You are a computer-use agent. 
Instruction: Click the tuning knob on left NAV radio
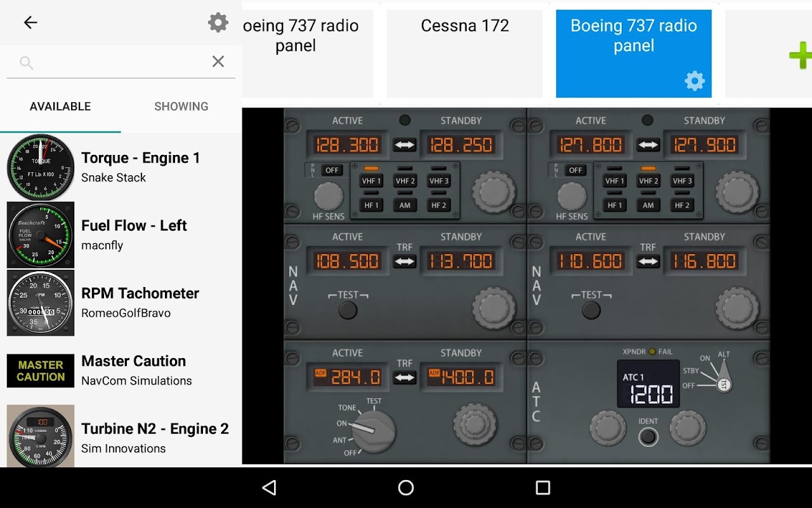494,307
